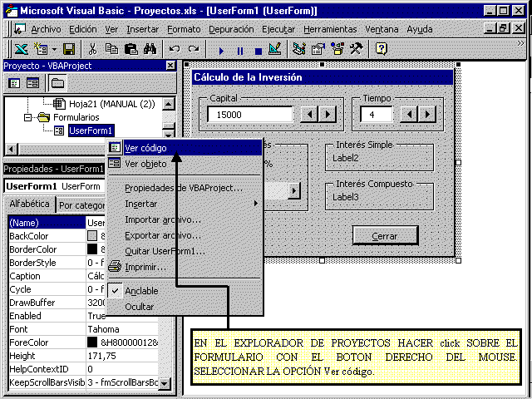Click the Insert UserForm toolbar icon
This screenshot has height=399, width=532.
[41, 50]
